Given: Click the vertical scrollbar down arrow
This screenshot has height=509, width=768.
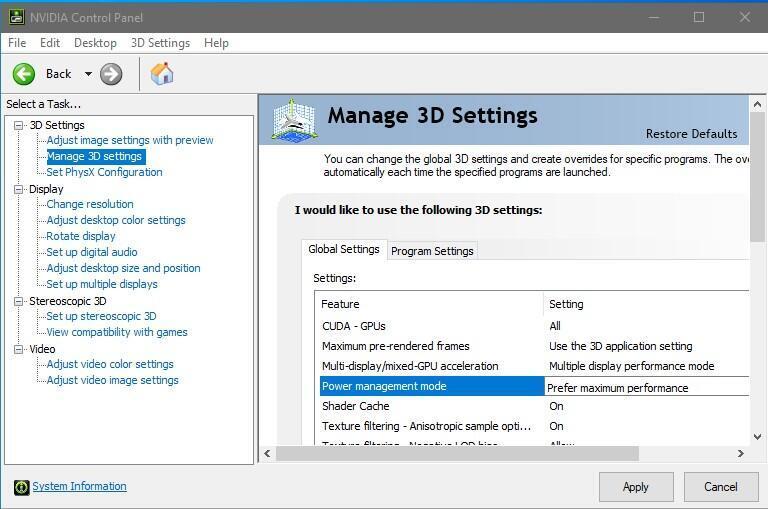Looking at the screenshot, I should pos(757,436).
